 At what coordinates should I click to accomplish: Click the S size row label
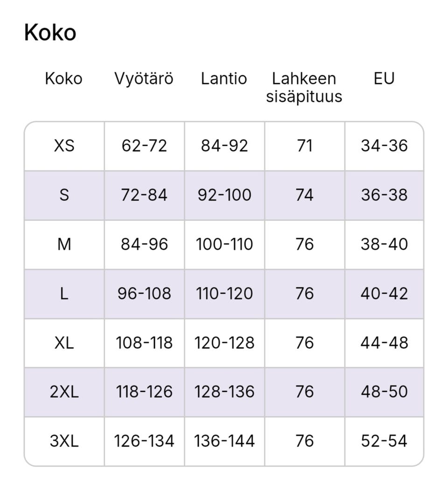coord(64,195)
